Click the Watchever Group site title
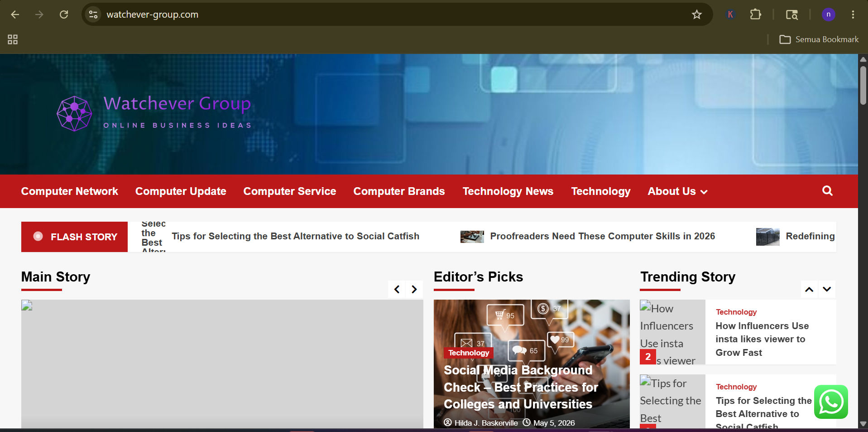 (x=177, y=103)
